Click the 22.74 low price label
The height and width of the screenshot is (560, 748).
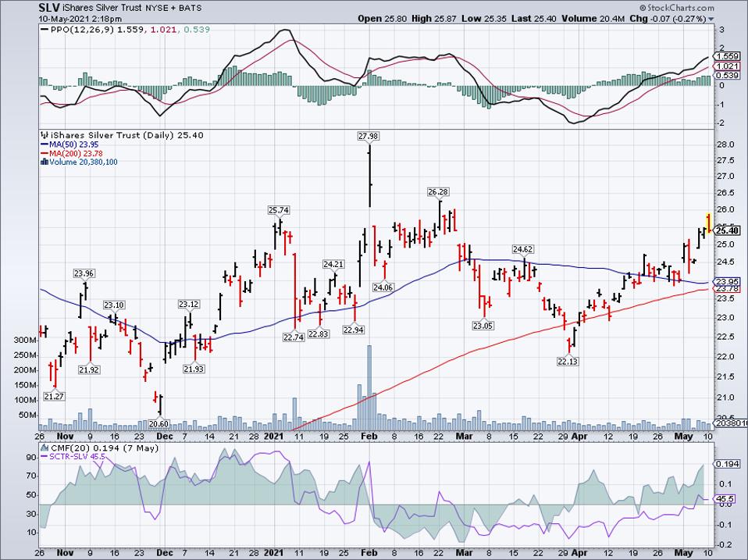point(293,337)
